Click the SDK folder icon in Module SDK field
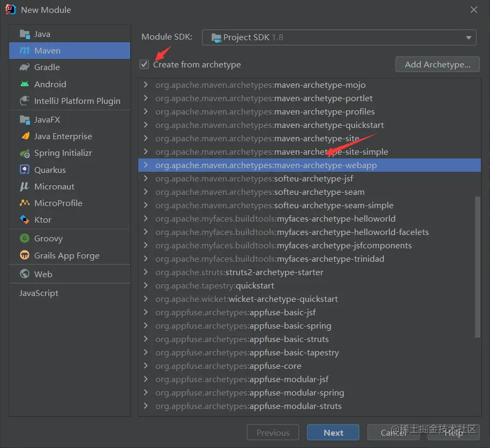The image size is (490, 448). point(216,38)
